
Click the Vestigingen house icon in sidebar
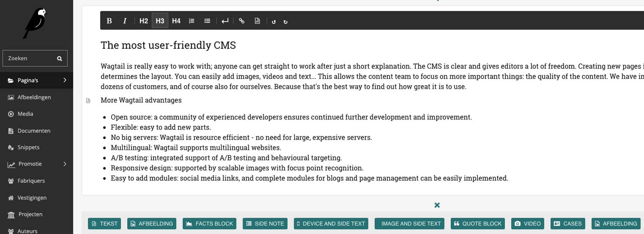point(11,198)
